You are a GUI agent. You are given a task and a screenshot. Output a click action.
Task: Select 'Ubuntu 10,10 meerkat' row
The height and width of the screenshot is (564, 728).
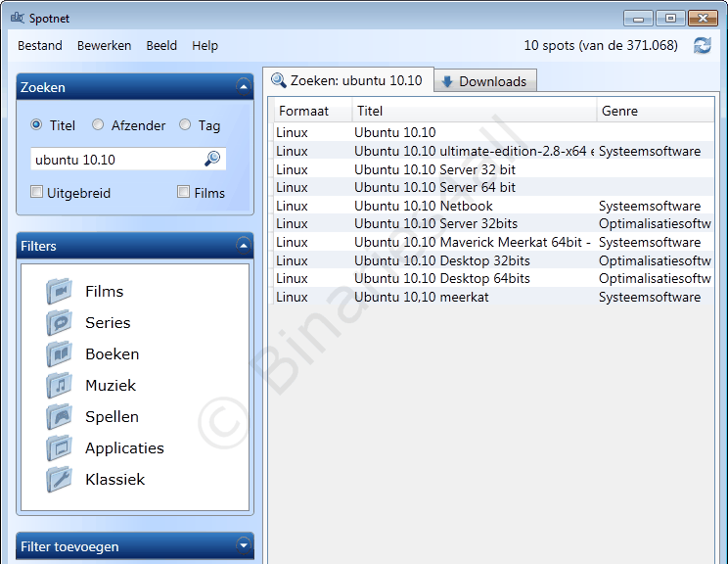pyautogui.click(x=493, y=297)
